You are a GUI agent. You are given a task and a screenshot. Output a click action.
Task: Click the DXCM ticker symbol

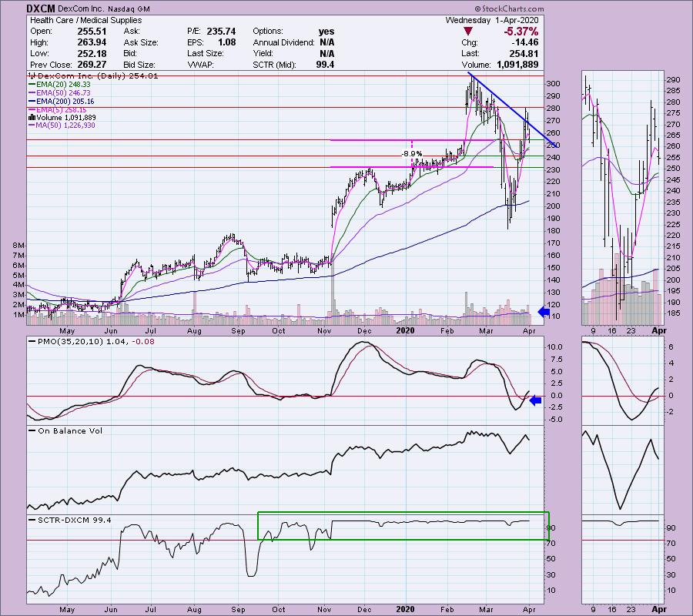tap(41, 8)
